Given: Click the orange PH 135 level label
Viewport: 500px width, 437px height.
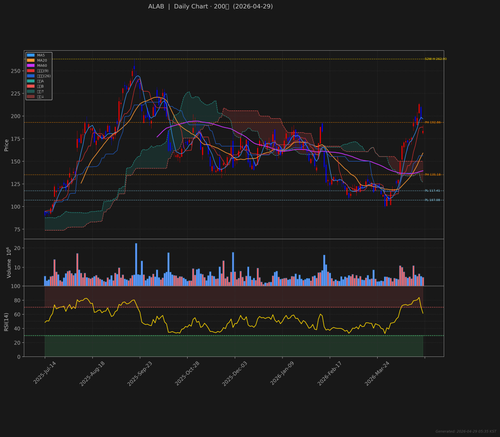Looking at the screenshot, I should click(x=433, y=175).
